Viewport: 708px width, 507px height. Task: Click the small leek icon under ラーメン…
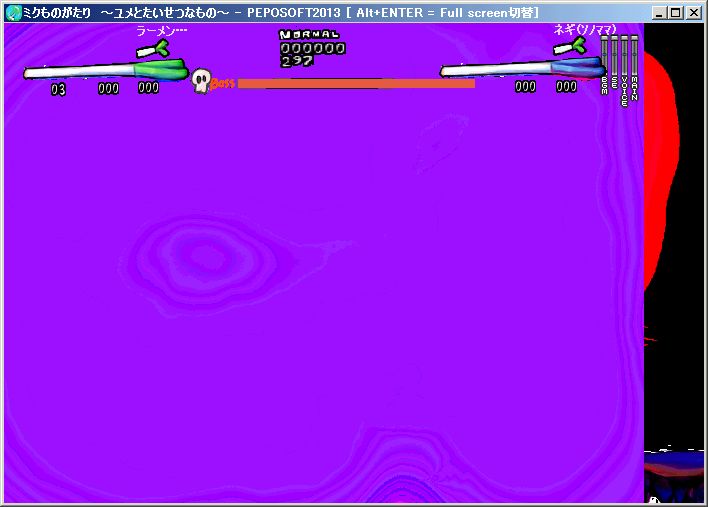153,49
